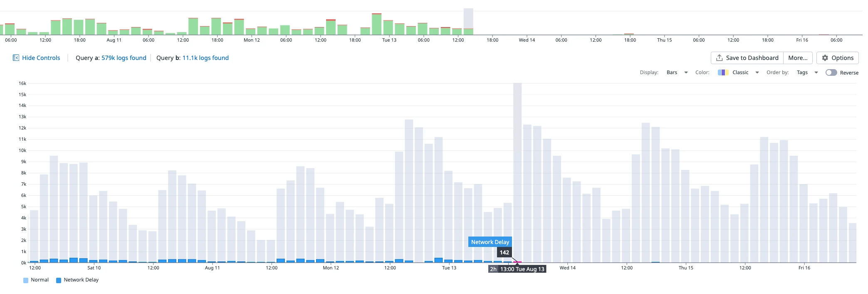Viewport: 868px width, 294px height.
Task: Open Query a 579k logs found link
Action: point(124,58)
